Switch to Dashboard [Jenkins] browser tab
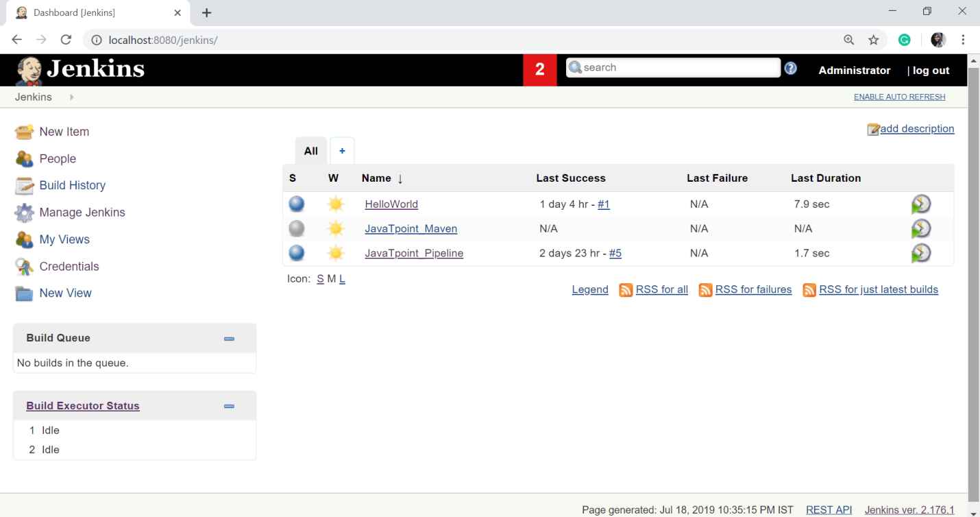 (99, 13)
